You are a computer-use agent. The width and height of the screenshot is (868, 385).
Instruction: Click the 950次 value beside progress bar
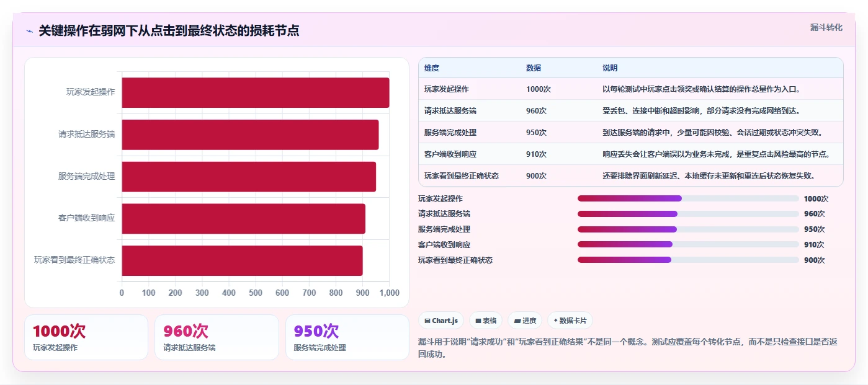coord(814,229)
